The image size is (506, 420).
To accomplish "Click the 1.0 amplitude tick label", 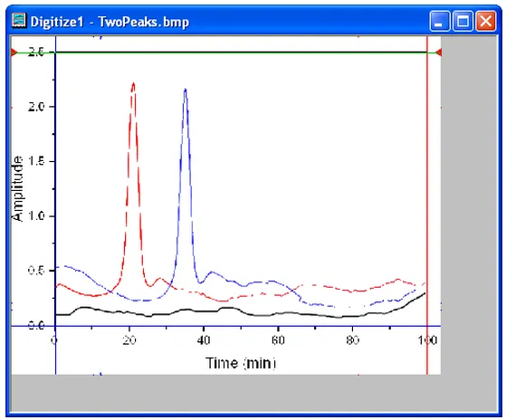I will click(36, 215).
